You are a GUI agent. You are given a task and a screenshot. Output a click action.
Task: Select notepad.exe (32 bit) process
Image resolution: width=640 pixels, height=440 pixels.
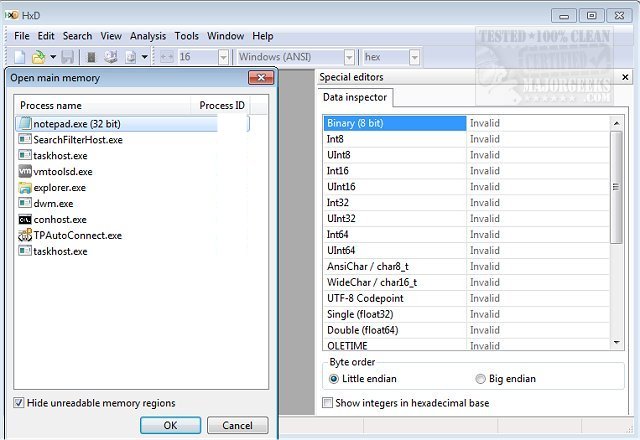tap(132, 124)
